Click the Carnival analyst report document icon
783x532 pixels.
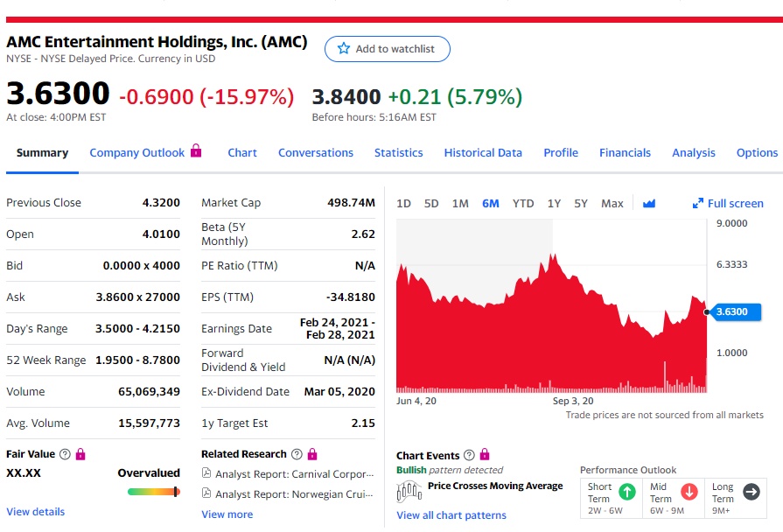tap(206, 472)
